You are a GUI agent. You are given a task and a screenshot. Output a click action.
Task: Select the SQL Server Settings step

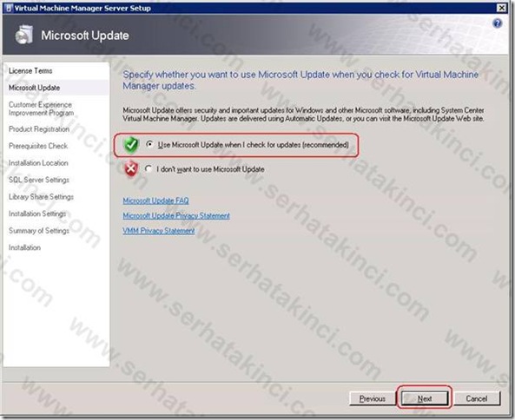coord(39,180)
